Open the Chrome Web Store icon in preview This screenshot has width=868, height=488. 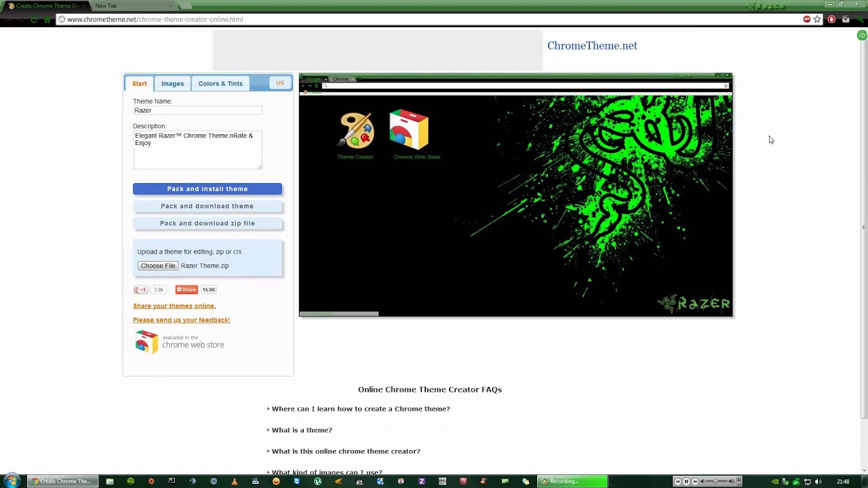tap(409, 129)
